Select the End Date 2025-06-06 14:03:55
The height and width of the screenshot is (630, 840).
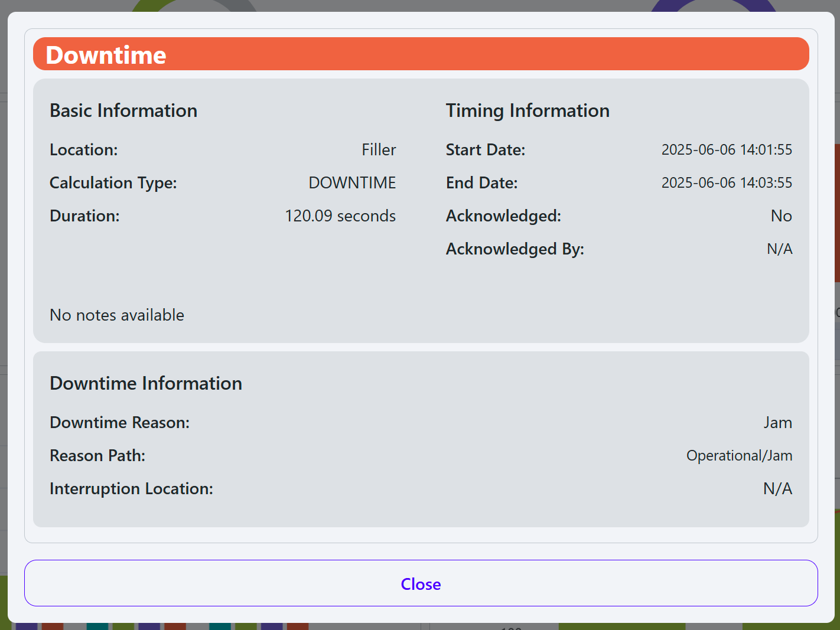pyautogui.click(x=727, y=183)
